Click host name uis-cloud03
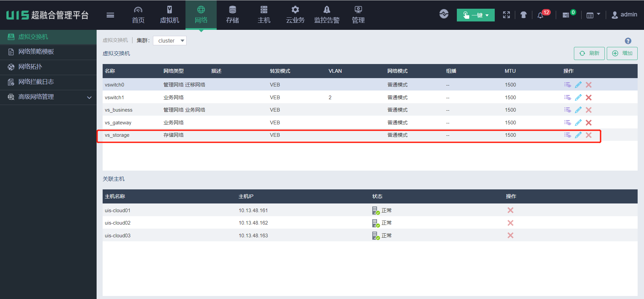The width and height of the screenshot is (644, 299). click(117, 236)
